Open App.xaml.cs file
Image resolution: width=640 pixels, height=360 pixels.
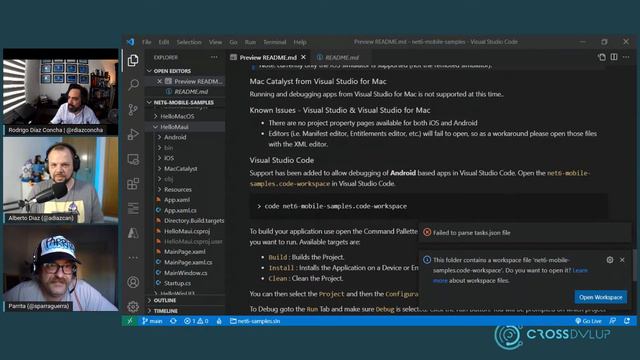(x=185, y=210)
